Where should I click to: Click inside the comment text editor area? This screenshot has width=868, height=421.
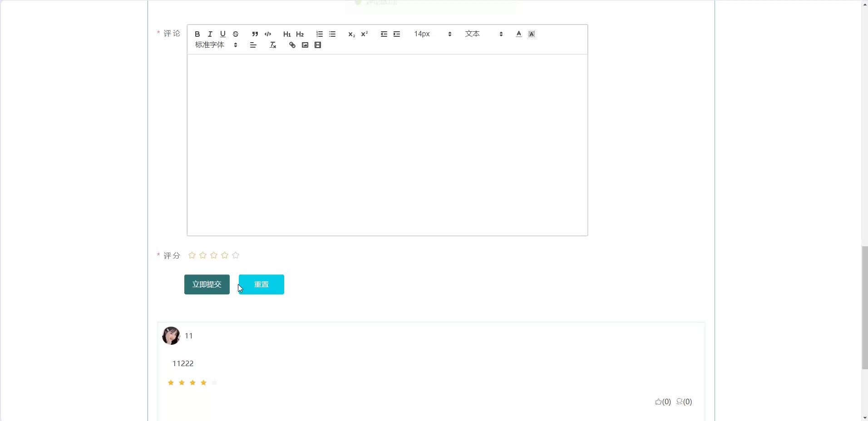pyautogui.click(x=387, y=145)
